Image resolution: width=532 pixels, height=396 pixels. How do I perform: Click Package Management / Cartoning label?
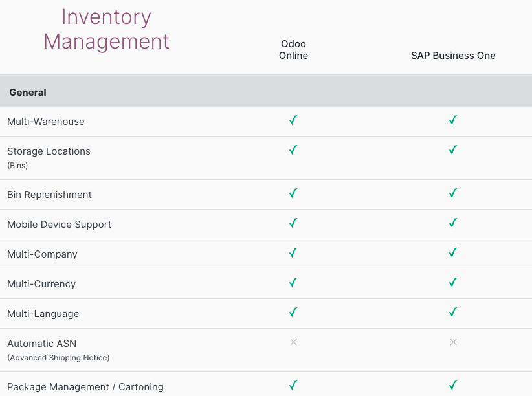click(x=85, y=387)
